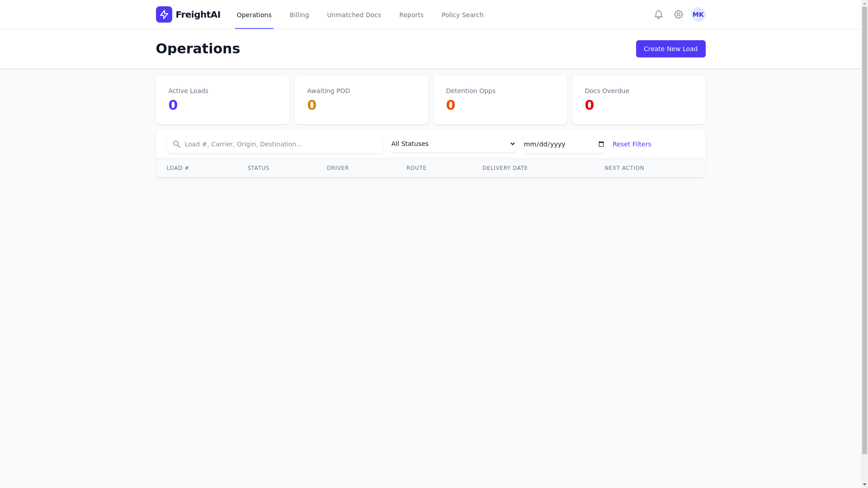Viewport: 868px width, 488px height.
Task: Open the MK user avatar menu
Action: 698,14
